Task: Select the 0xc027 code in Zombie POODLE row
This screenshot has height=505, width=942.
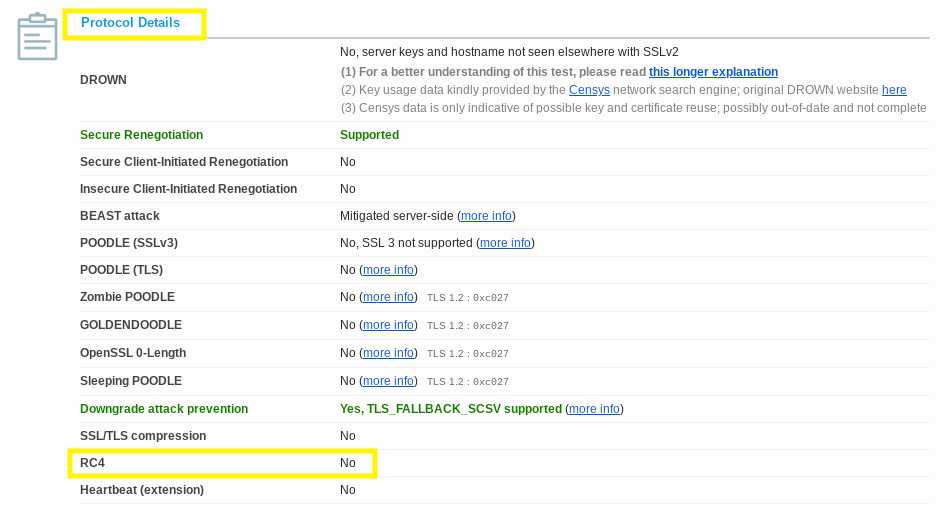Action: point(491,298)
